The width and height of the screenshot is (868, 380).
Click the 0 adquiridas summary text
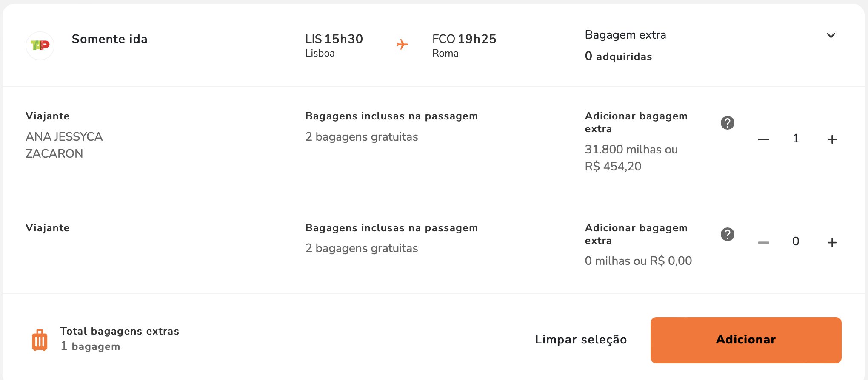click(618, 56)
